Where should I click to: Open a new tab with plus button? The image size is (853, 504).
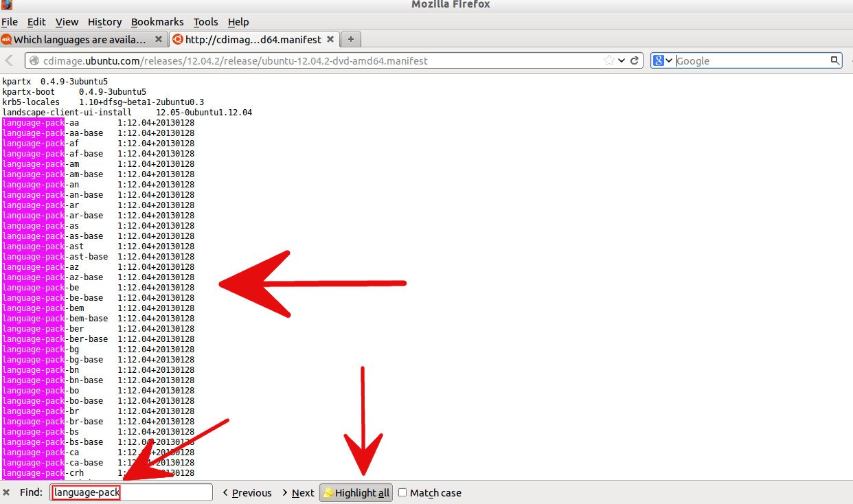(x=351, y=39)
